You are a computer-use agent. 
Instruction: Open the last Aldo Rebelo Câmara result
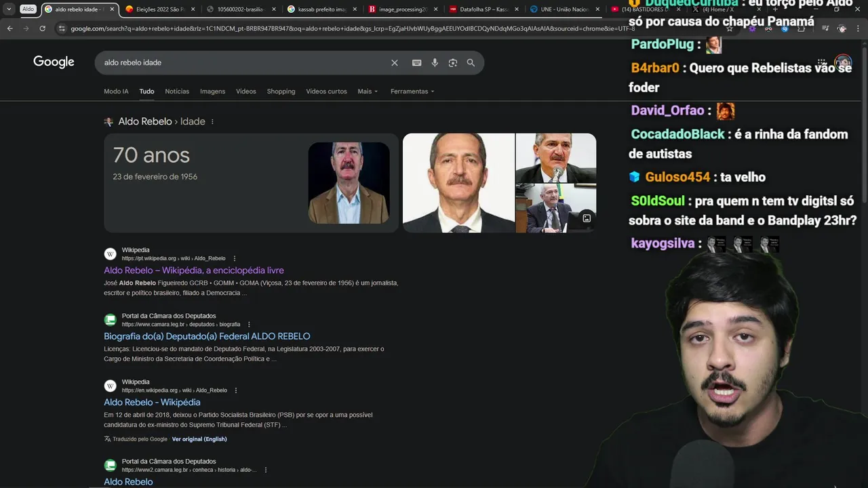tap(128, 482)
